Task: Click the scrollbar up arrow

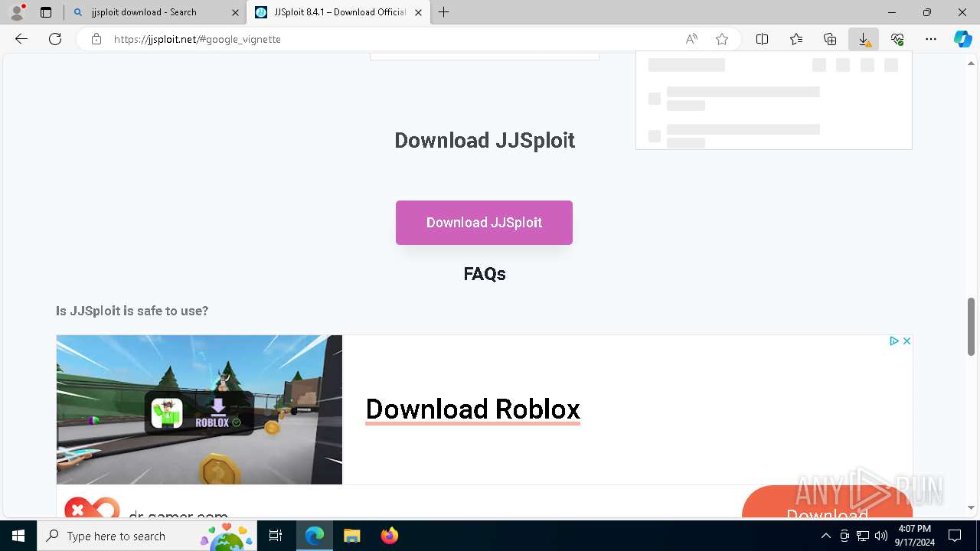Action: pyautogui.click(x=971, y=64)
